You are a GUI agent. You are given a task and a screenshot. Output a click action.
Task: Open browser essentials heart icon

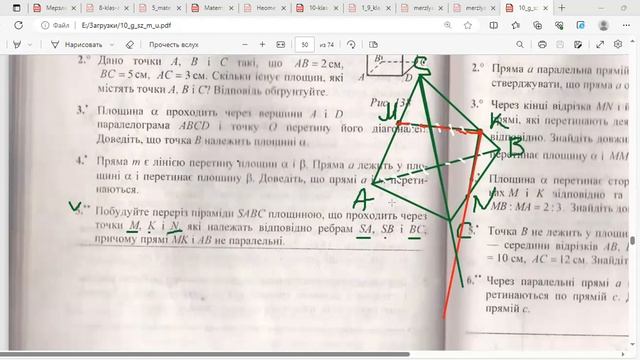point(559,25)
